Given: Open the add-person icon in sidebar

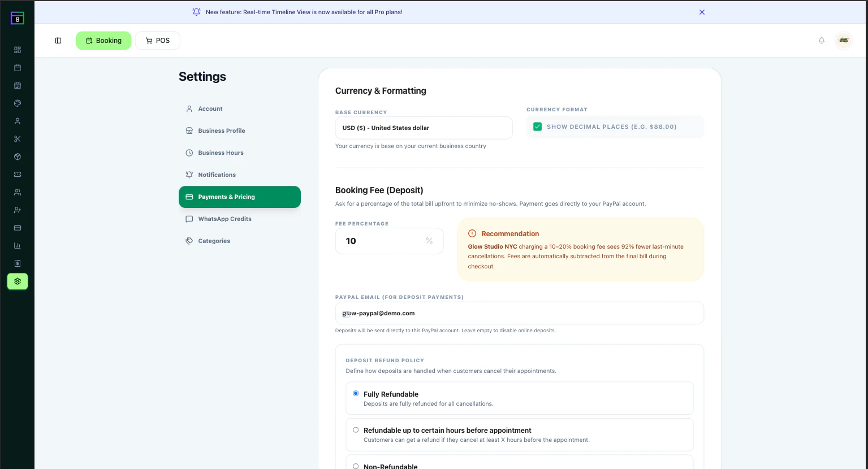Looking at the screenshot, I should click(18, 210).
